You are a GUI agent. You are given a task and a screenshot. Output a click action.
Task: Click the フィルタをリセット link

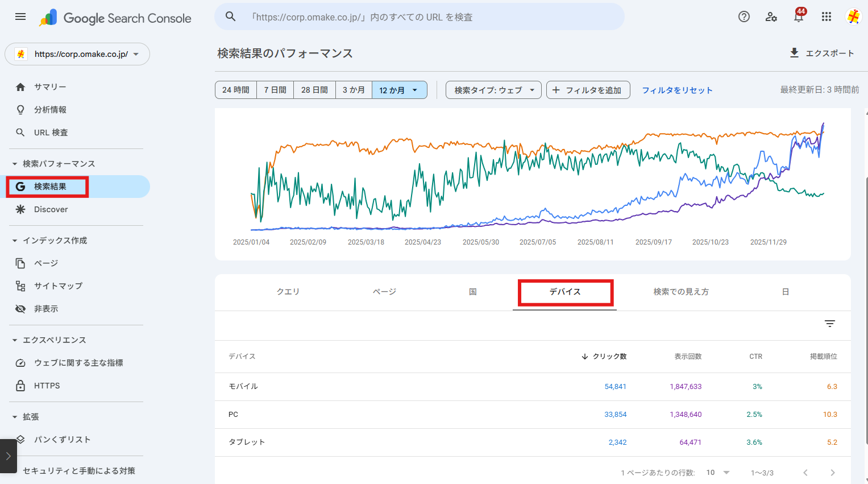(677, 90)
